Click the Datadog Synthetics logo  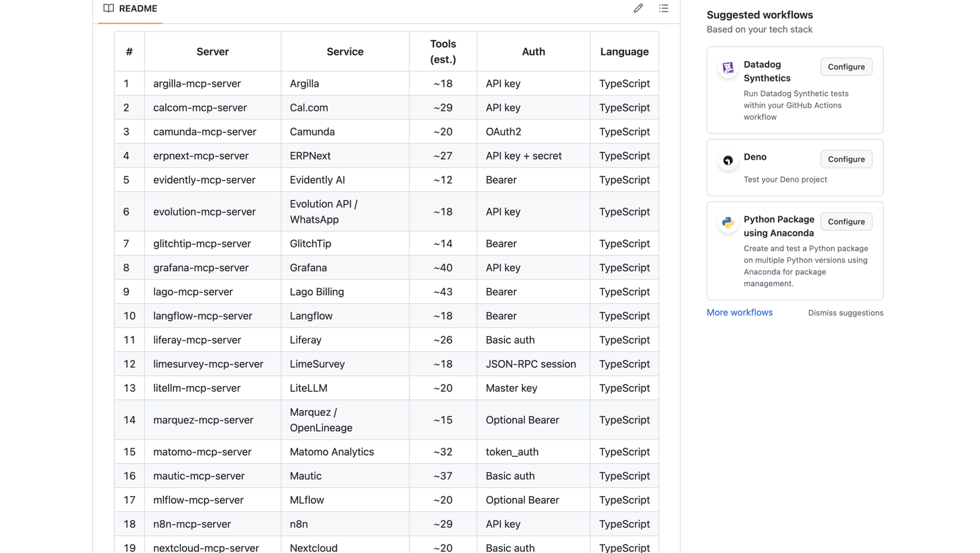point(727,67)
